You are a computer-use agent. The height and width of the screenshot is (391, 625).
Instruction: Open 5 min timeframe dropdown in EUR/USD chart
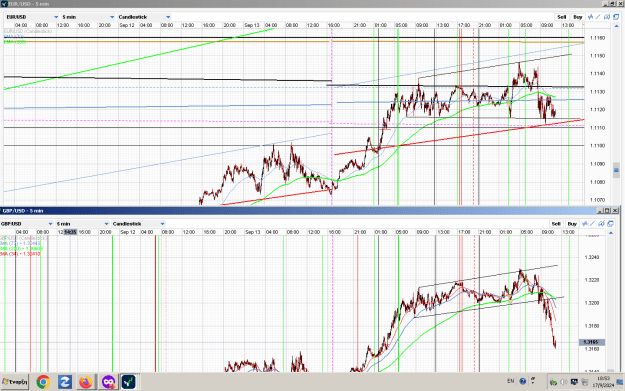pyautogui.click(x=88, y=17)
